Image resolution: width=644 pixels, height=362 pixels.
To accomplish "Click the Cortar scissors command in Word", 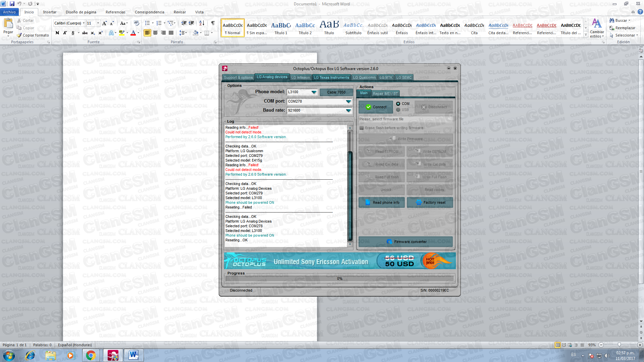I will point(25,20).
